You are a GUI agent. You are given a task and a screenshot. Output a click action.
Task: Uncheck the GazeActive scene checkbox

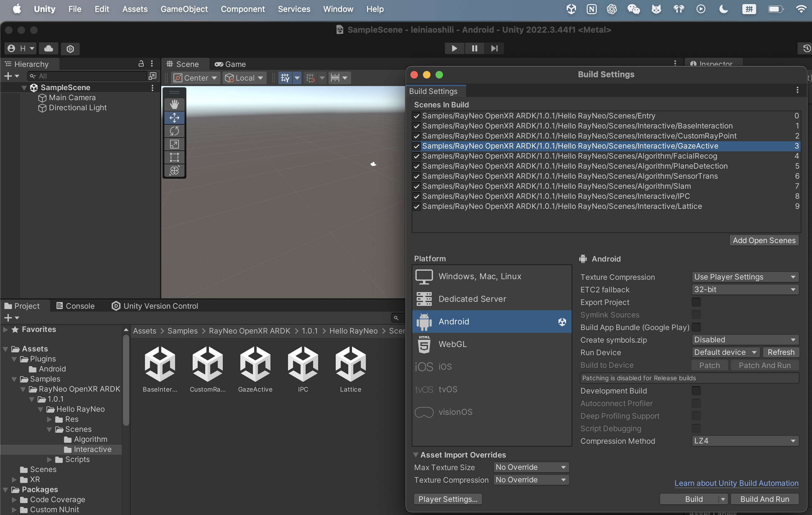click(x=417, y=146)
